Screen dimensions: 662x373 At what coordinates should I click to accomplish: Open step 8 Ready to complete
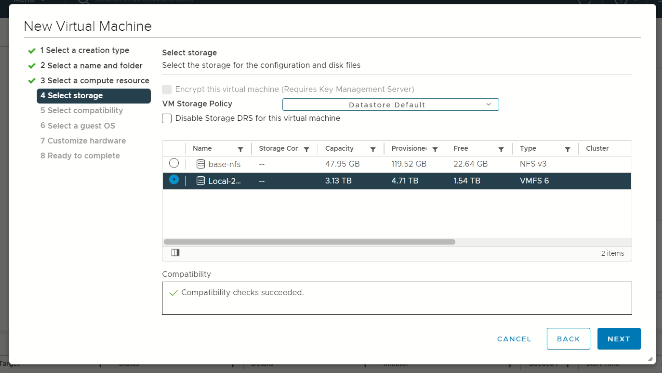[80, 155]
